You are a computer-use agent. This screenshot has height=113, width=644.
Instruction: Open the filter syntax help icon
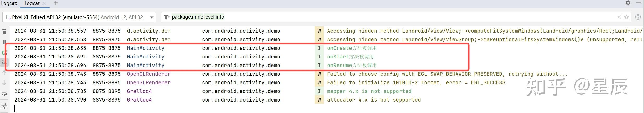pos(638,17)
